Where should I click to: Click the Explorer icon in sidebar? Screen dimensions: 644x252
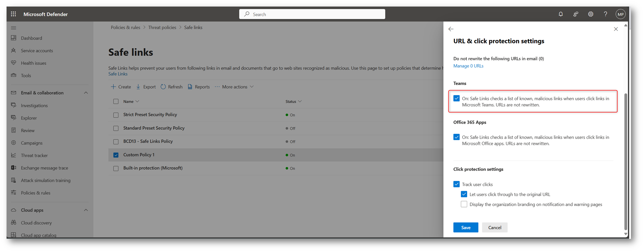pos(13,118)
